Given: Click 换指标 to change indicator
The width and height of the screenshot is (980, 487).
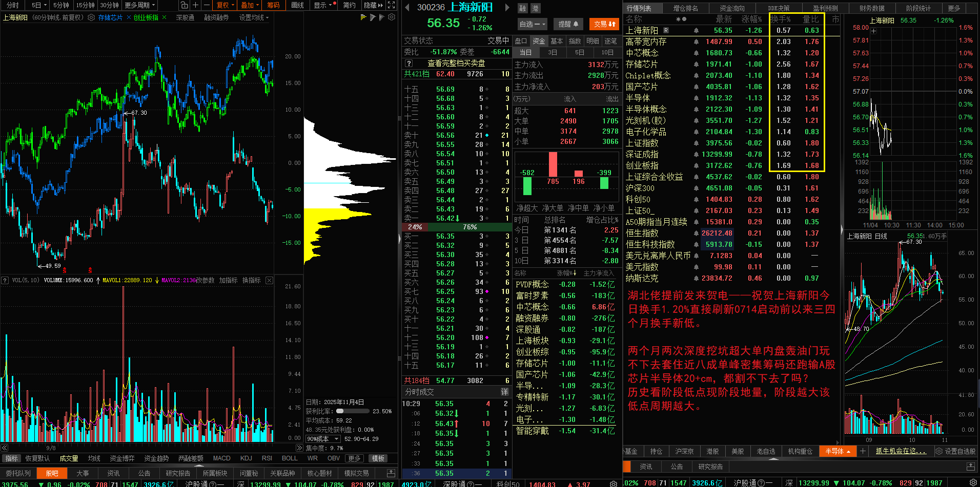Looking at the screenshot, I should (251, 280).
